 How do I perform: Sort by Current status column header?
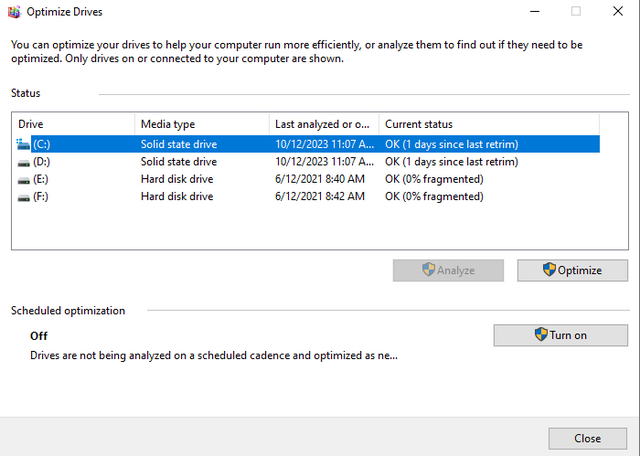pyautogui.click(x=488, y=124)
